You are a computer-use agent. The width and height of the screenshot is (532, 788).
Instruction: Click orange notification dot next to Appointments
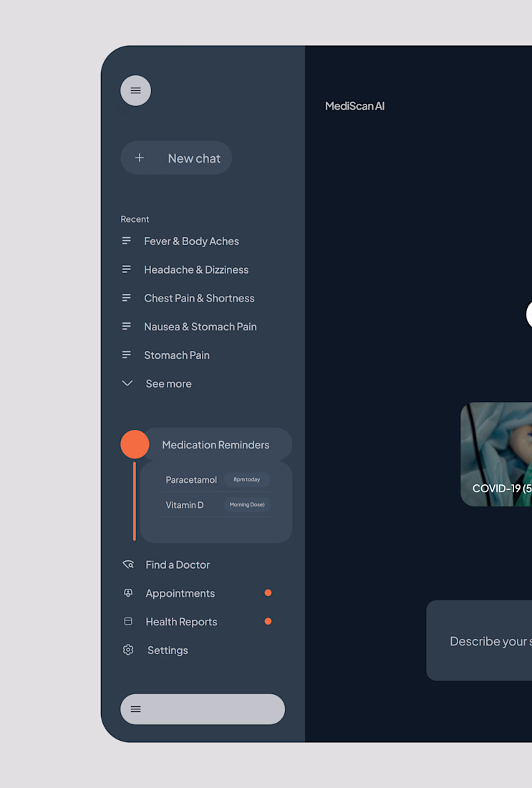tap(269, 593)
